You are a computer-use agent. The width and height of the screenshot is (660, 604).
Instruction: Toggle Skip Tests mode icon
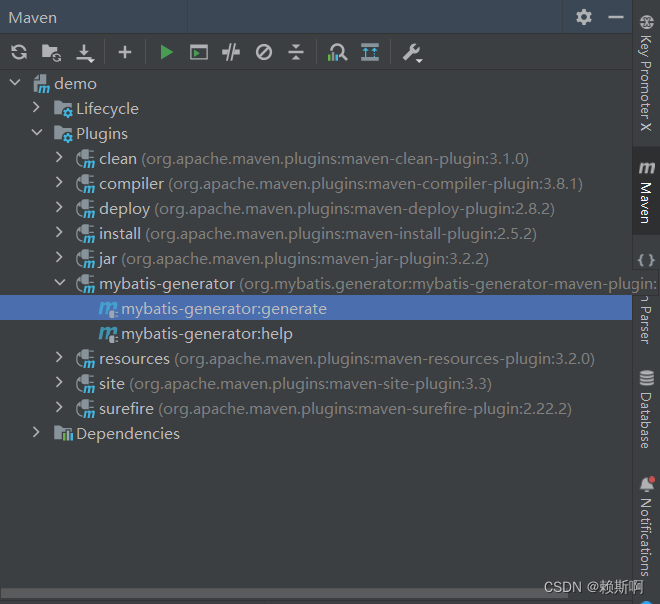click(x=264, y=52)
